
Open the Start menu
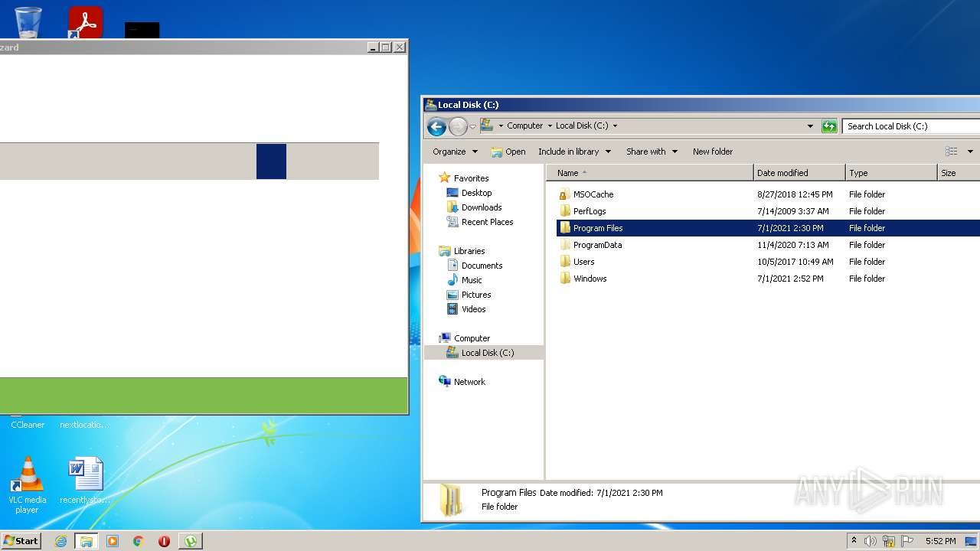(21, 540)
